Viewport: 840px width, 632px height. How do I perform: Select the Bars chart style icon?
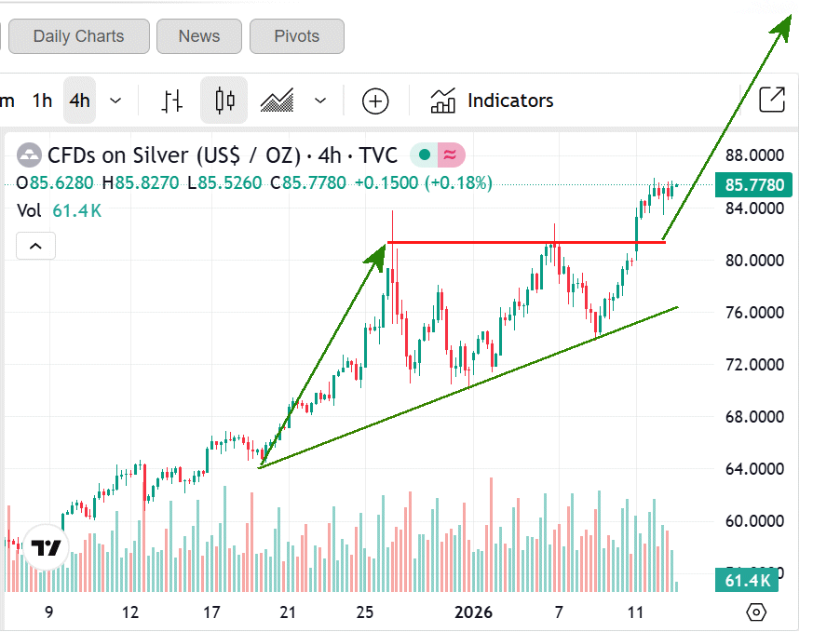pyautogui.click(x=172, y=101)
